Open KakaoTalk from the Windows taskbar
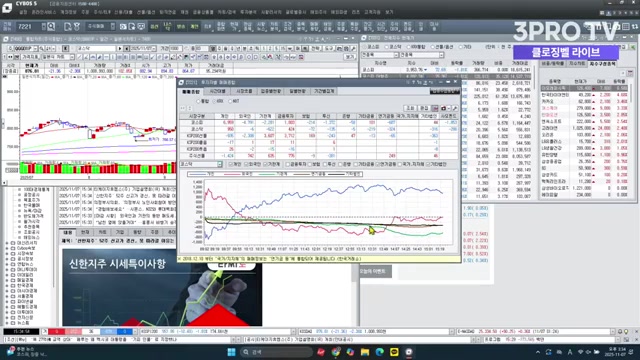The width and height of the screenshot is (640, 360). [x=394, y=352]
